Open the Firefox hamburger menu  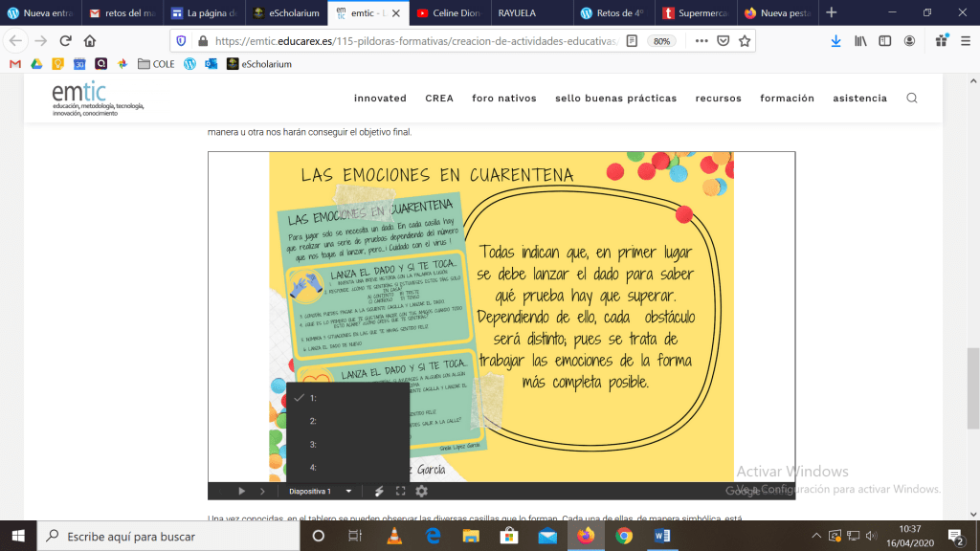964,41
